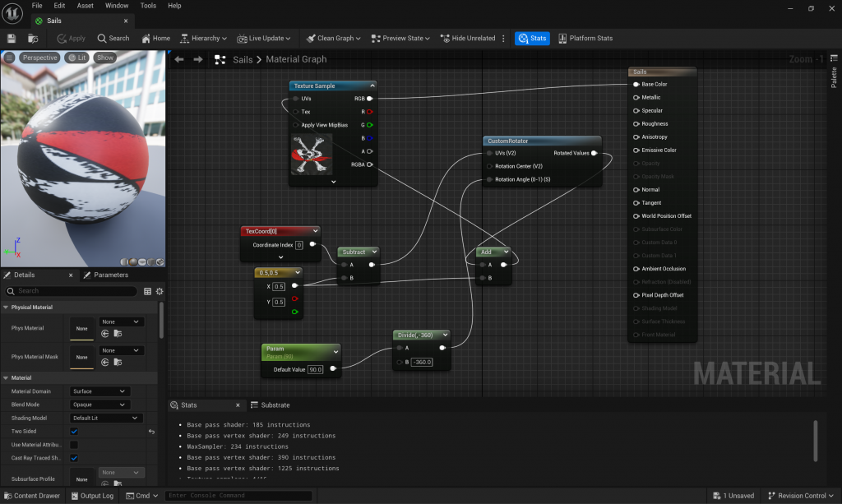Click the Texture Sample RGB output pin
This screenshot has width=842, height=504.
(369, 99)
